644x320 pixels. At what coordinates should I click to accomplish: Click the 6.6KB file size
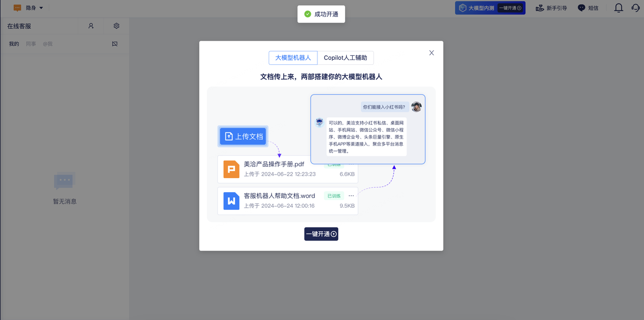[347, 174]
